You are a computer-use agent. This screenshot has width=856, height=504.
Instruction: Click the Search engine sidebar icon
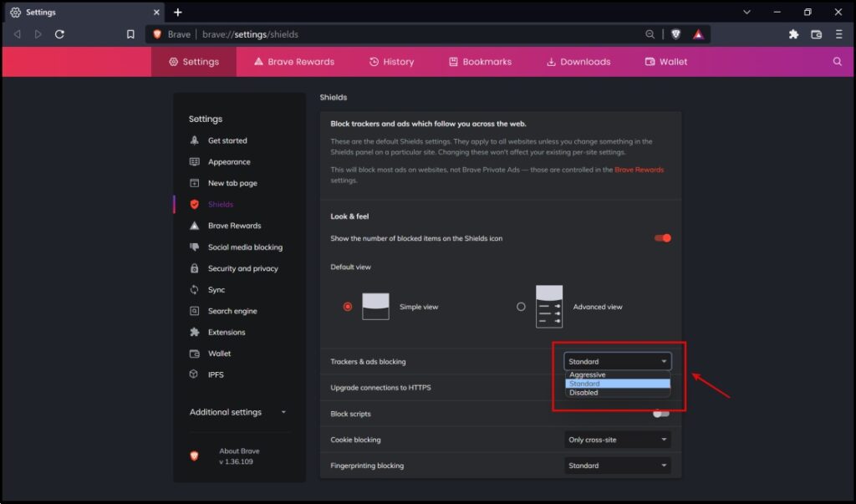194,311
